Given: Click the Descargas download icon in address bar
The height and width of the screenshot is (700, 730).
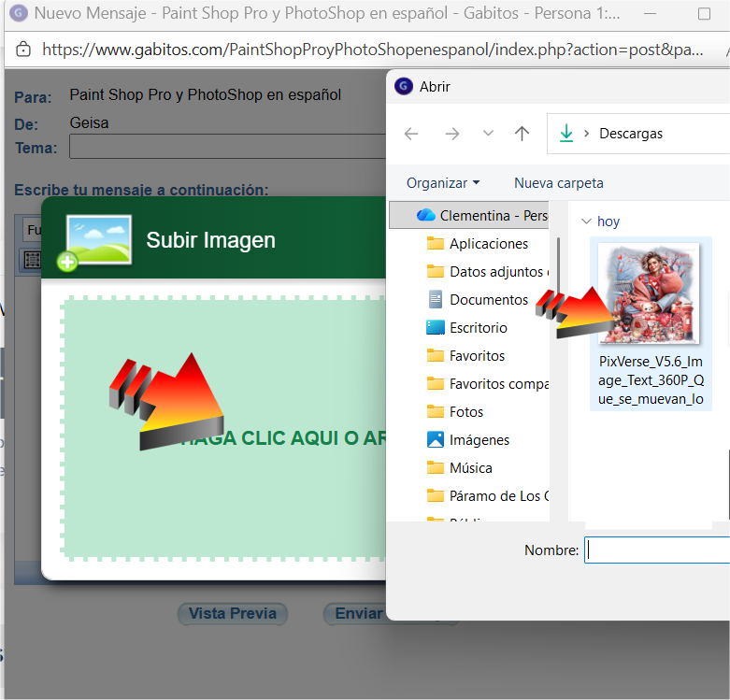Looking at the screenshot, I should point(565,134).
